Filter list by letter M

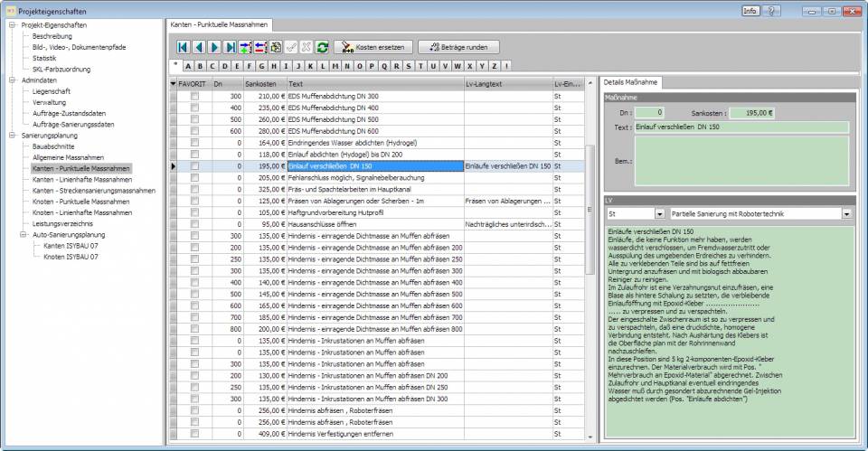335,66
